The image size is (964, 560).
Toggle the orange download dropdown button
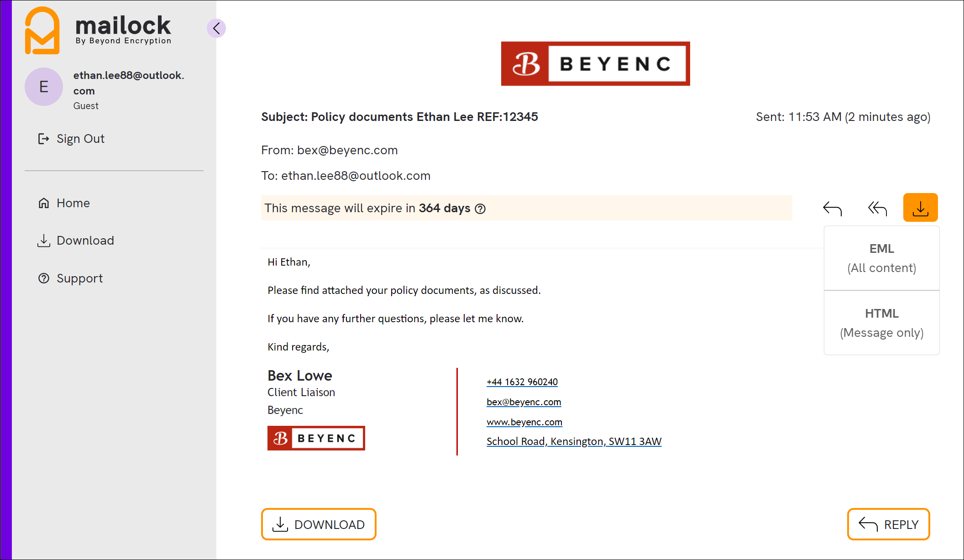tap(921, 208)
